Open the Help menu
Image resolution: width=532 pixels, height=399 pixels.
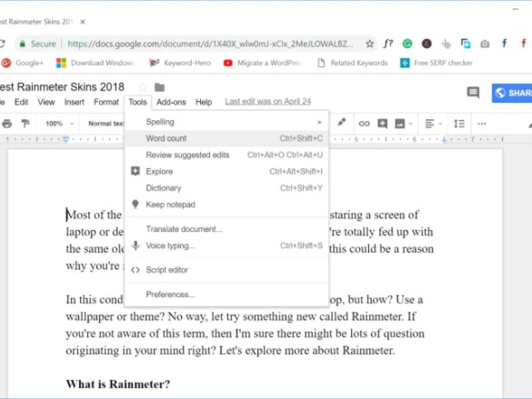click(x=204, y=102)
